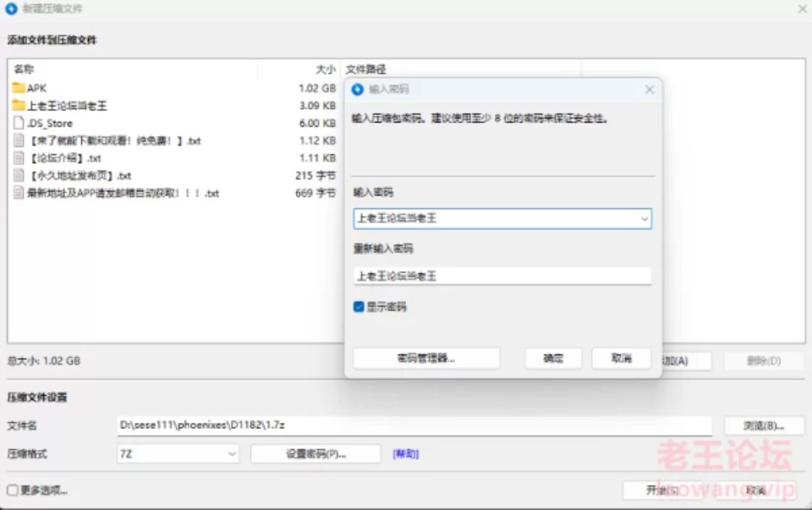Click the app logo in the password dialog title
Viewport: 812px width, 510px height.
pyautogui.click(x=357, y=89)
